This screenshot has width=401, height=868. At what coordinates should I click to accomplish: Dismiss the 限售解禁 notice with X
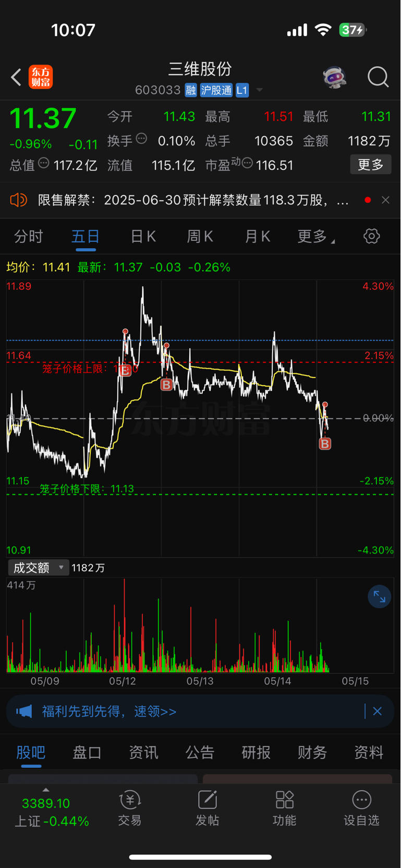(385, 200)
